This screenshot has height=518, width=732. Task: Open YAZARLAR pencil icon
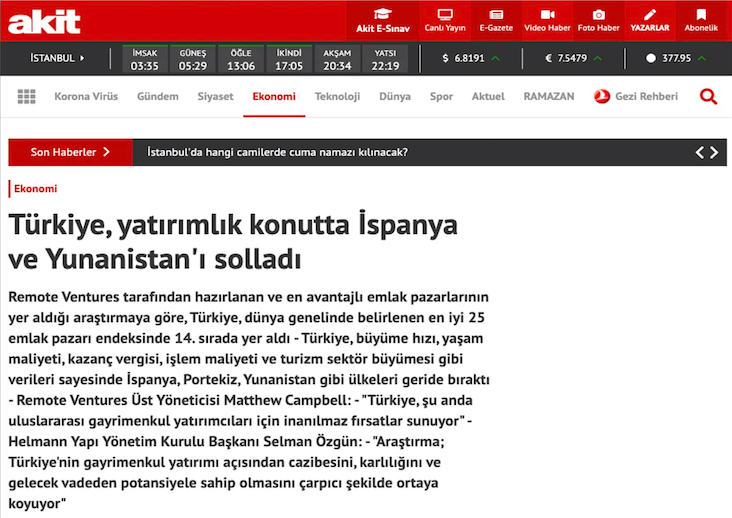[x=650, y=15]
